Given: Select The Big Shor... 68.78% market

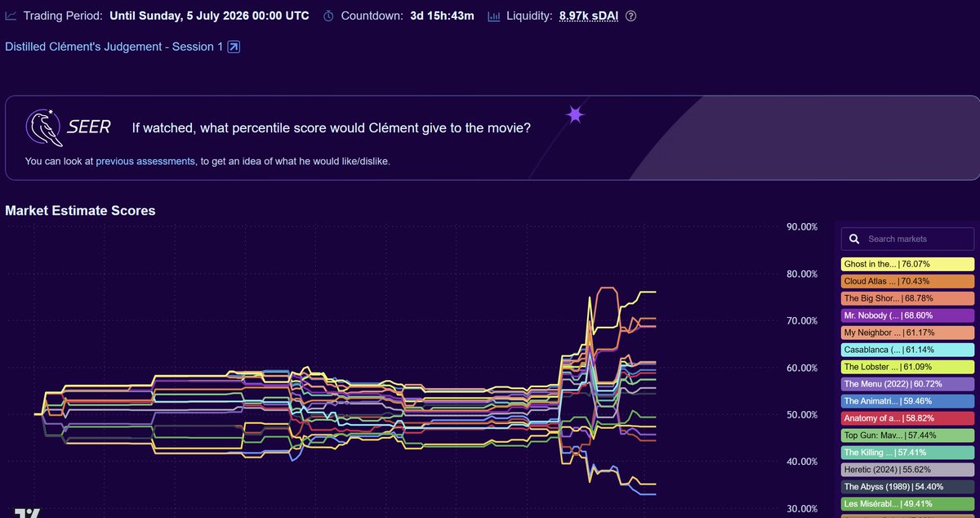Looking at the screenshot, I should (x=907, y=298).
